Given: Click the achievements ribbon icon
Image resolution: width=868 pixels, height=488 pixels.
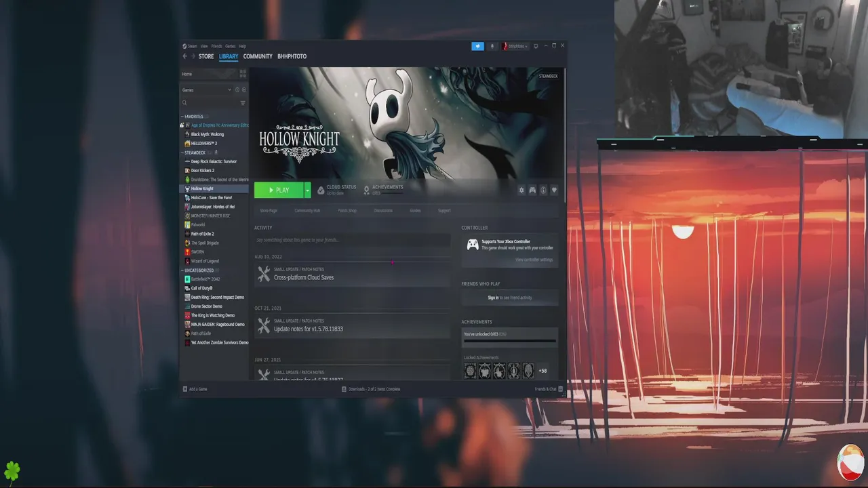Looking at the screenshot, I should (367, 190).
